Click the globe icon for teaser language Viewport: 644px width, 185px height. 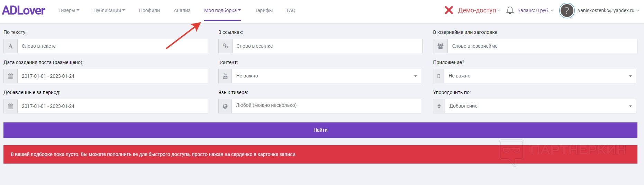225,106
